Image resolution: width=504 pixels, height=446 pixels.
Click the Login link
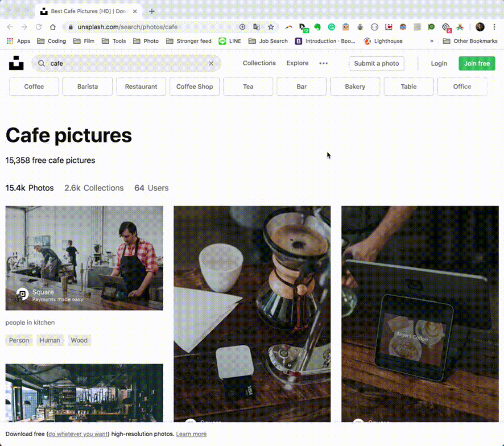pyautogui.click(x=439, y=63)
